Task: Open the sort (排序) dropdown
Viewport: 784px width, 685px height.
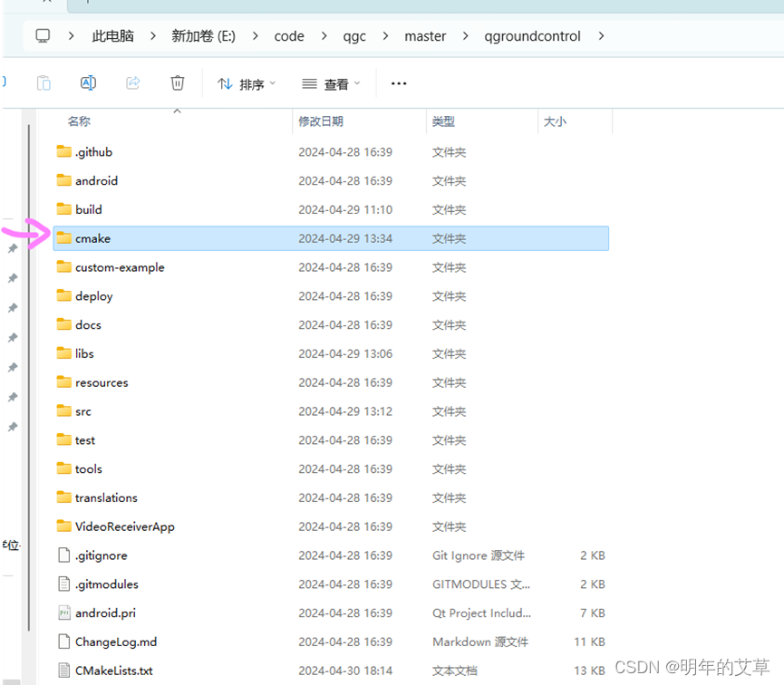Action: (x=246, y=84)
